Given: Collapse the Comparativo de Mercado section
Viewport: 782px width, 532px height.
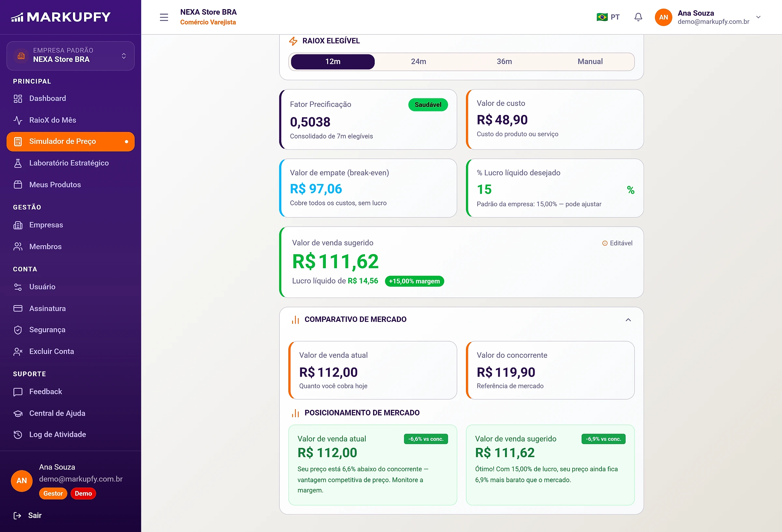Looking at the screenshot, I should 628,320.
